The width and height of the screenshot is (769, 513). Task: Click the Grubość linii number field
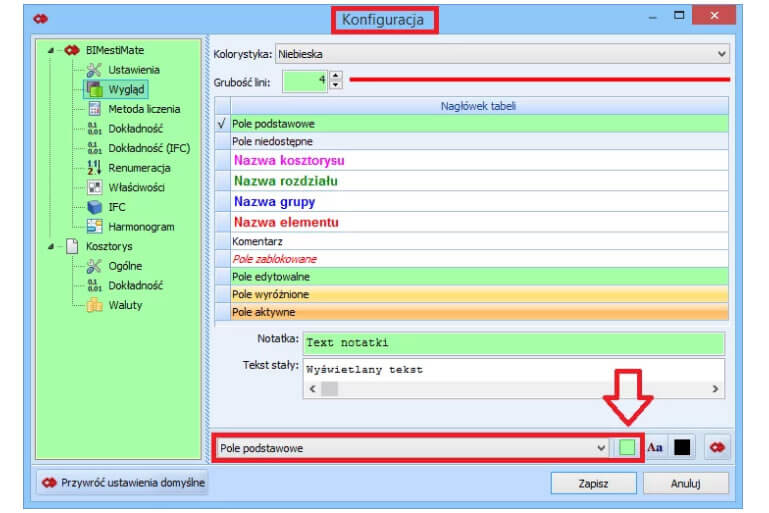305,81
